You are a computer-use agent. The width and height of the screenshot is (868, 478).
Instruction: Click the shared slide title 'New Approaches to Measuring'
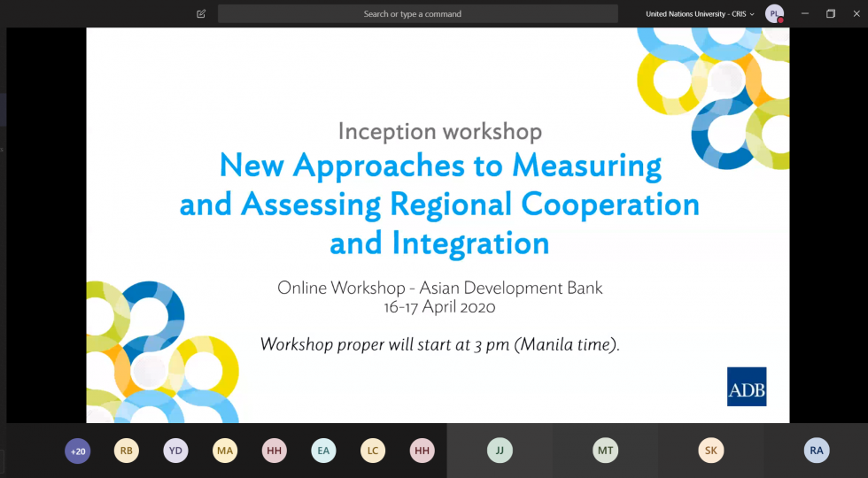pos(440,166)
